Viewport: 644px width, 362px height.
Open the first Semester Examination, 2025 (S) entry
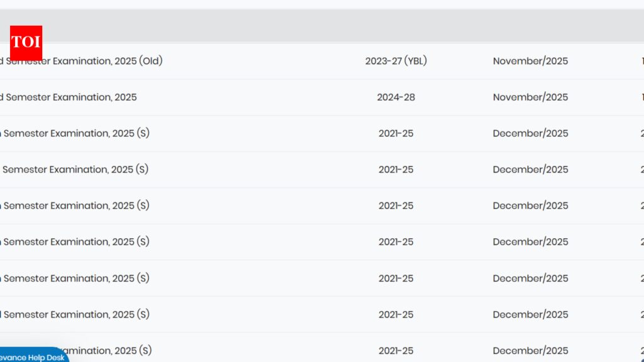pos(75,133)
